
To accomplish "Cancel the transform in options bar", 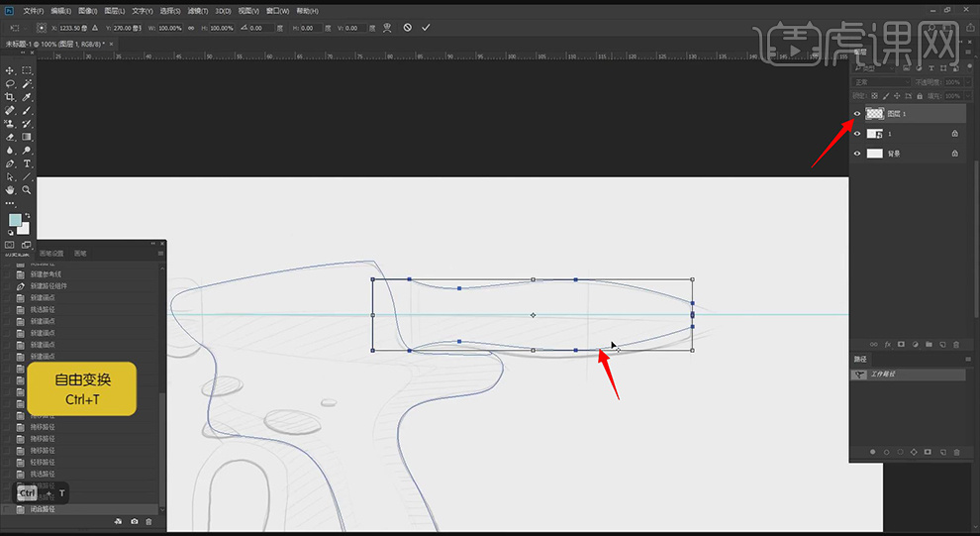I will pos(408,28).
